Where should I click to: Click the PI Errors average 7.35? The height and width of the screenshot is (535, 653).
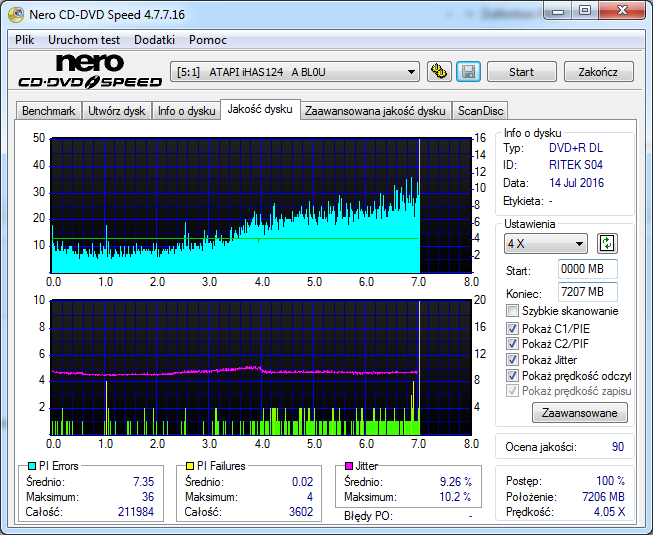click(x=143, y=482)
